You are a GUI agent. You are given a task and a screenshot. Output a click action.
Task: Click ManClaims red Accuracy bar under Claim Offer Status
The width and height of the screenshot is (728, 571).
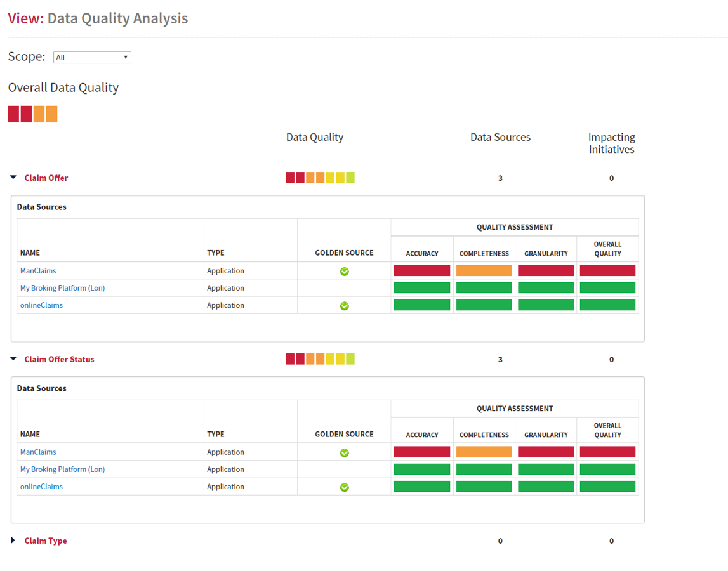pos(422,452)
